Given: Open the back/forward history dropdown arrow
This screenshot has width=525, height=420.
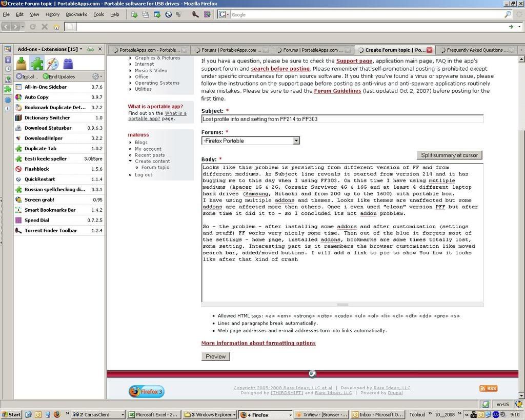Looking at the screenshot, I should pyautogui.click(x=23, y=27).
